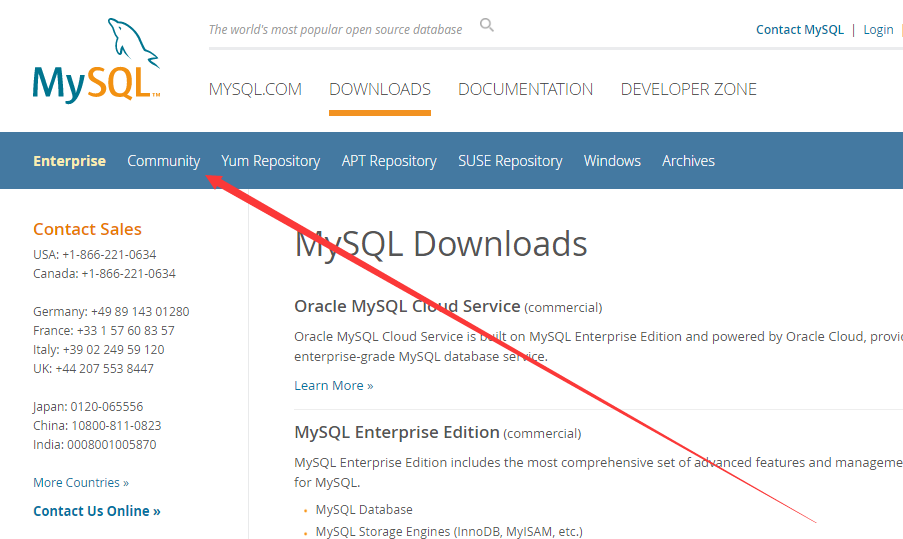Click the Login link
This screenshot has width=903, height=539.
point(878,29)
